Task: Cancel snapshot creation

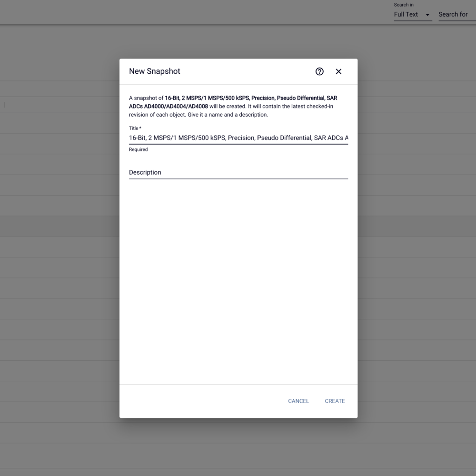Action: (298, 401)
